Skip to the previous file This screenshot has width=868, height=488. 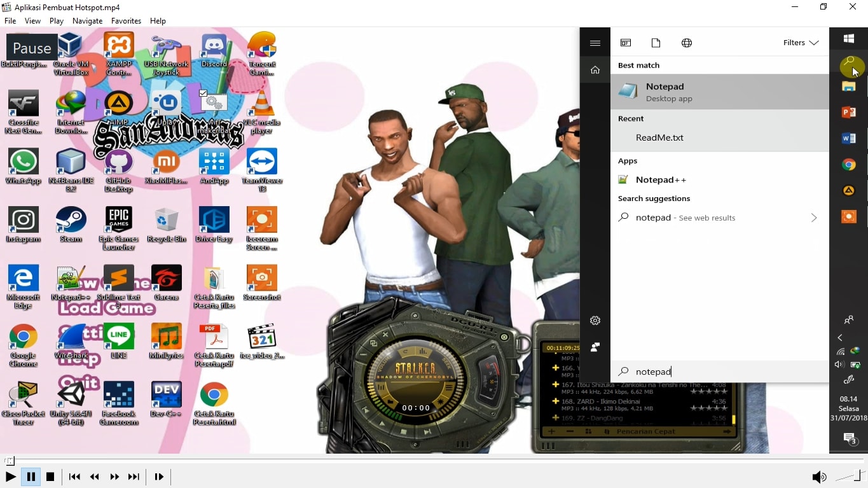(74, 477)
